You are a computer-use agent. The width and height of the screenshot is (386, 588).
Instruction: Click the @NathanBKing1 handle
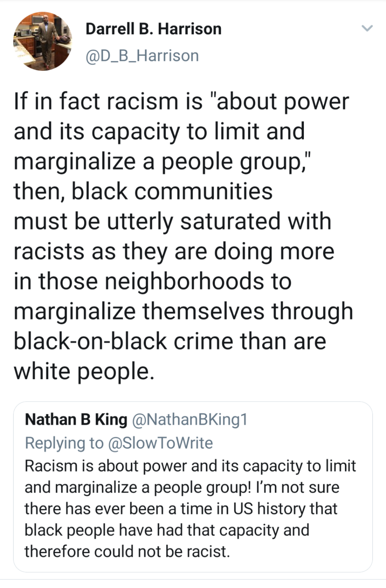190,419
